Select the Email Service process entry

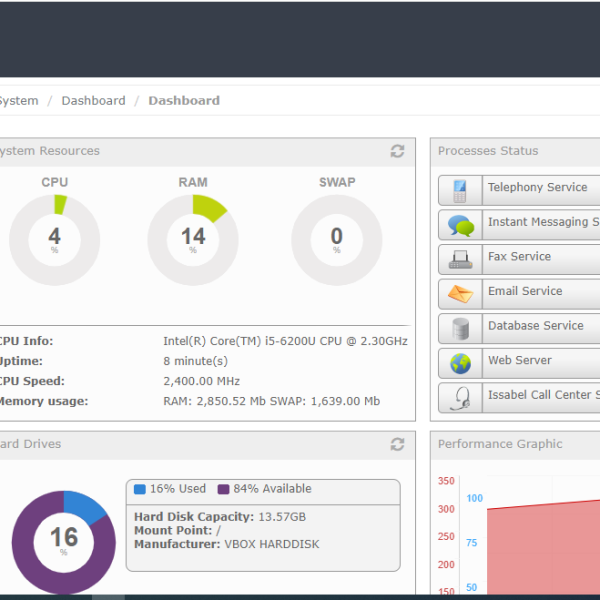point(524,292)
